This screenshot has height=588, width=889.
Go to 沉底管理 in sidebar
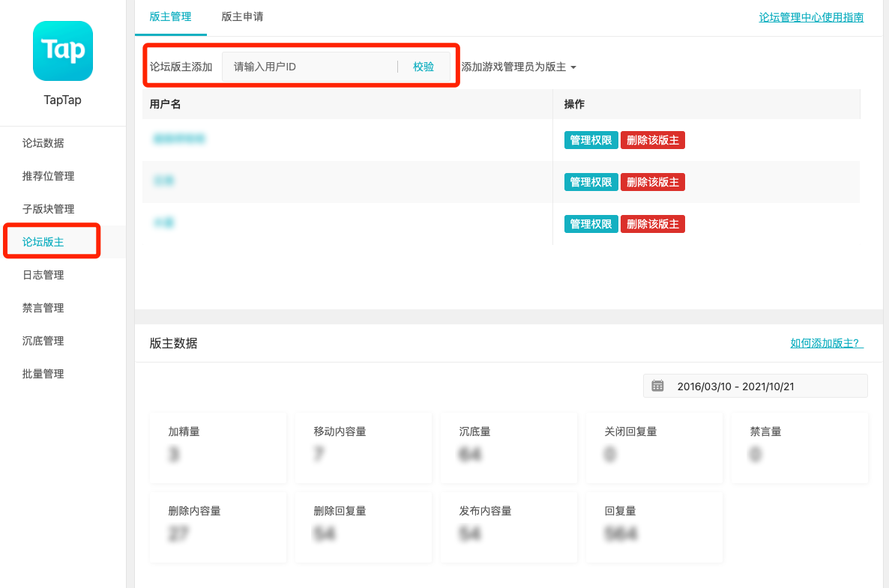43,341
